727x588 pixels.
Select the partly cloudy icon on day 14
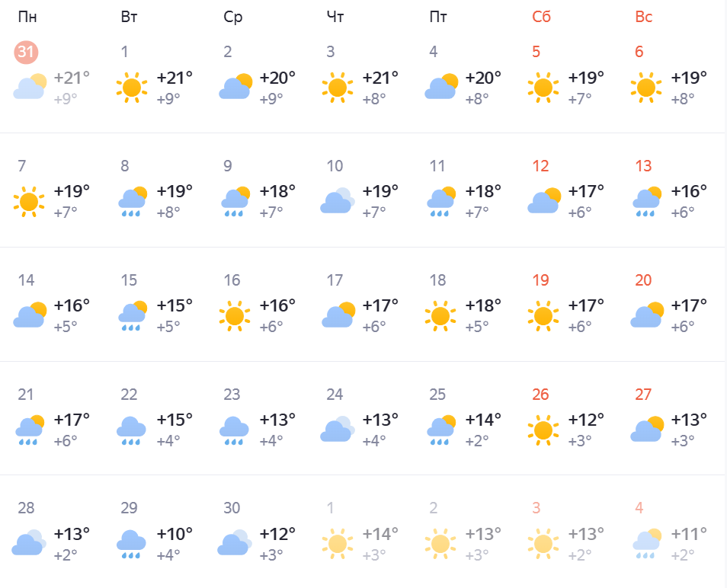point(30,315)
